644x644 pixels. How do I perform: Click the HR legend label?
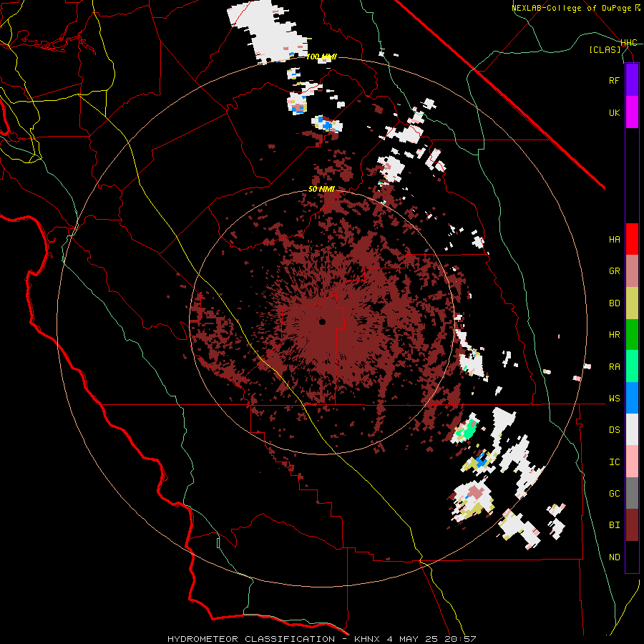(614, 335)
